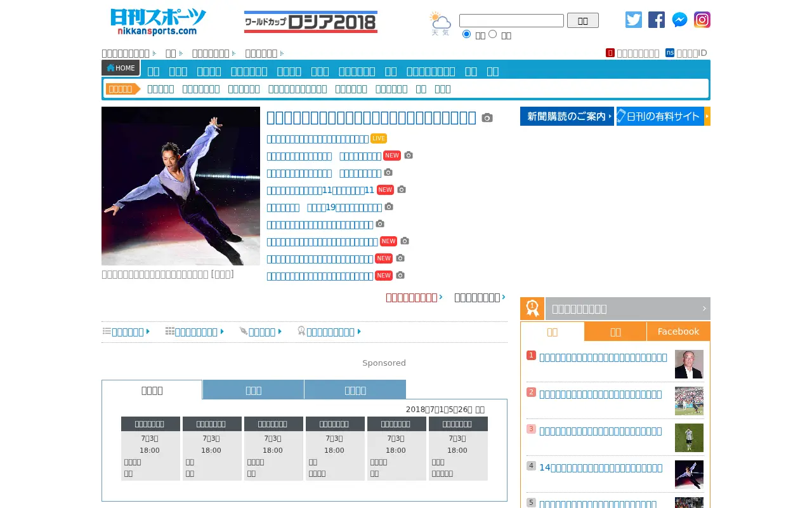Open the Twitter icon in the header
The height and width of the screenshot is (508, 812).
click(634, 20)
